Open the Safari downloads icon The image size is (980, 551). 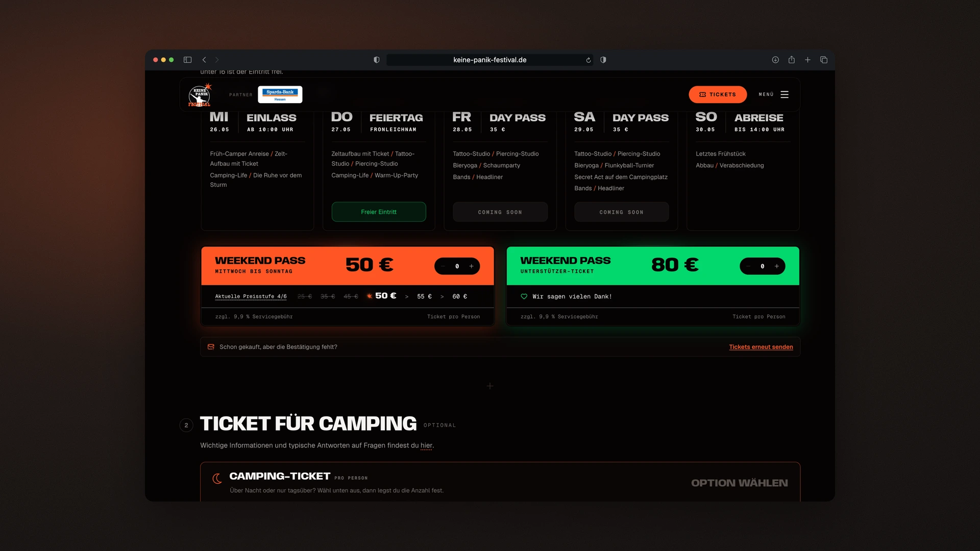[x=775, y=60]
